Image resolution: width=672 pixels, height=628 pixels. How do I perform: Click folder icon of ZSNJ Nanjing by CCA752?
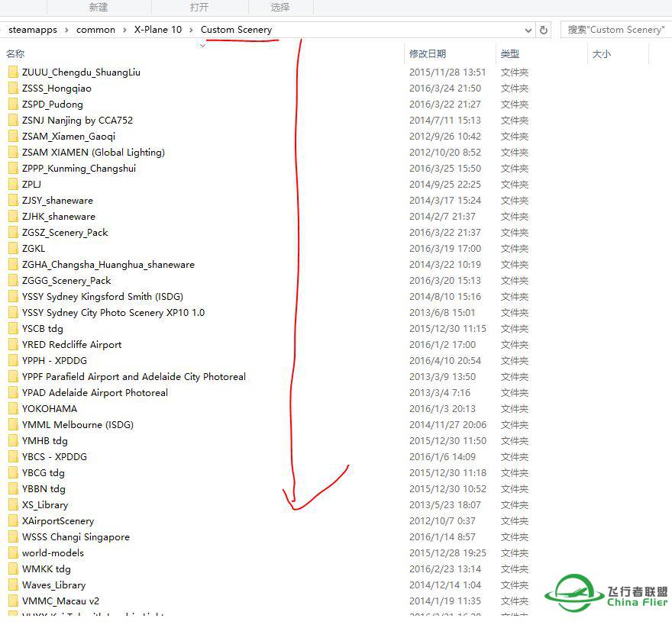13,121
